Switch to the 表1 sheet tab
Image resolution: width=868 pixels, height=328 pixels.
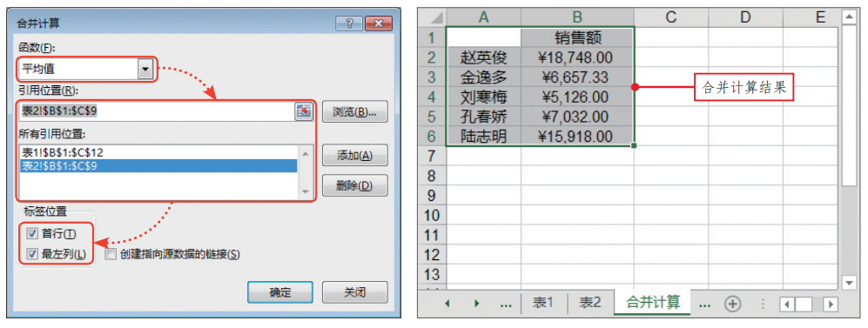coord(543,302)
